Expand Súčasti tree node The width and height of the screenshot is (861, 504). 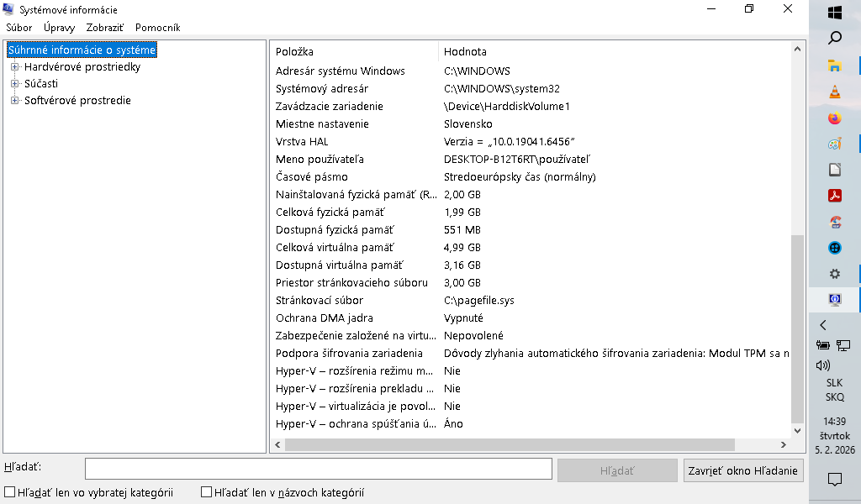click(15, 84)
